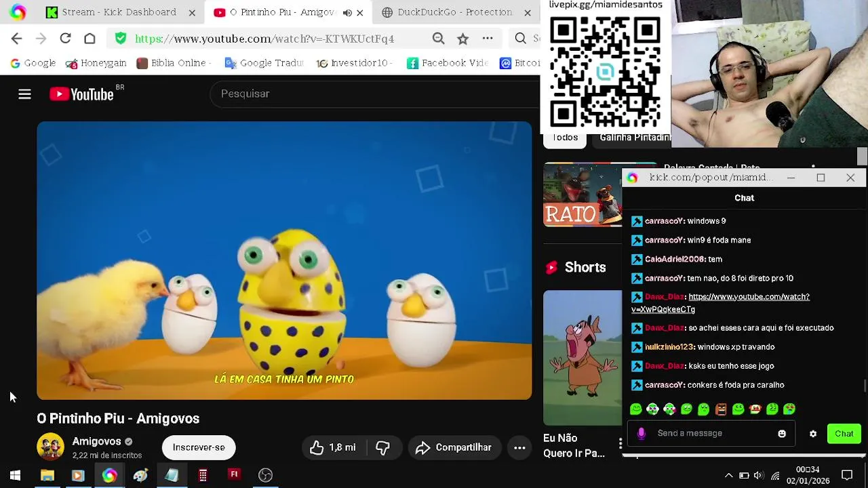Image resolution: width=868 pixels, height=488 pixels.
Task: Close the O Pintinho Piu tab
Action: [360, 12]
